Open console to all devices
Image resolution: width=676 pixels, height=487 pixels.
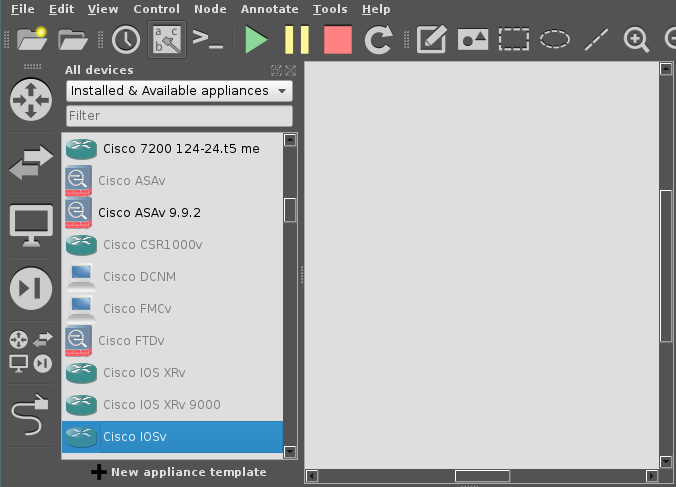207,39
